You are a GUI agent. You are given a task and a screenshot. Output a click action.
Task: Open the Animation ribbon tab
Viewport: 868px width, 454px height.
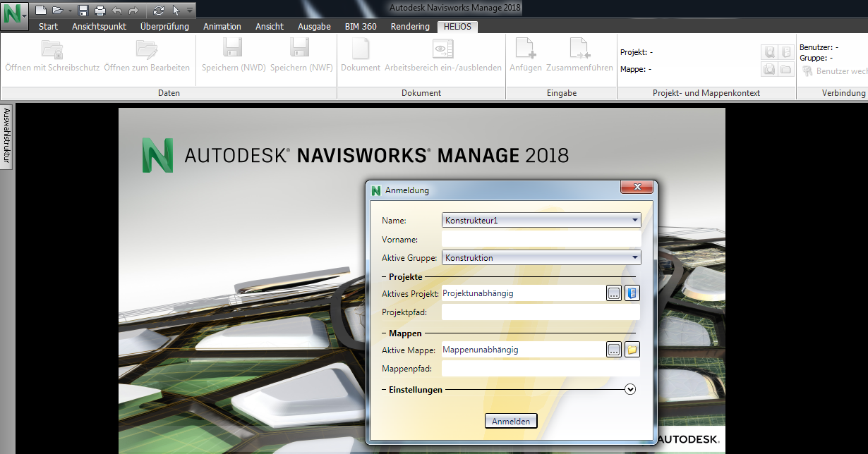[222, 27]
